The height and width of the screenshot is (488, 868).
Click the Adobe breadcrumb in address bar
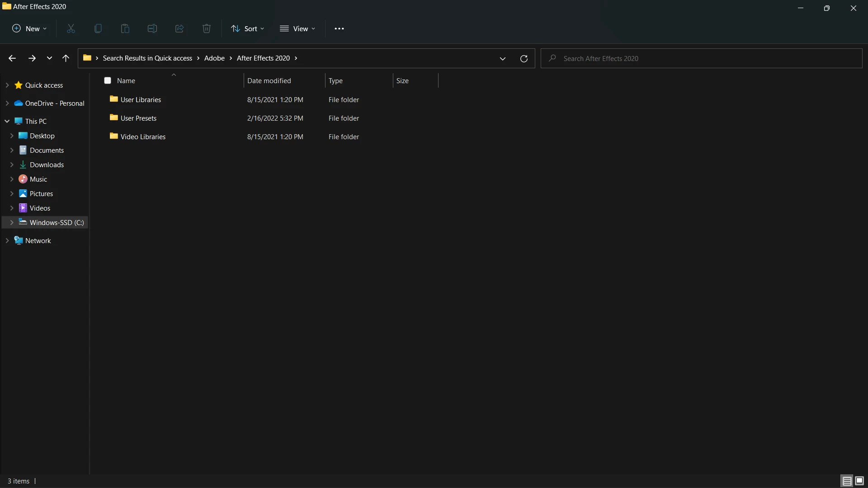214,58
